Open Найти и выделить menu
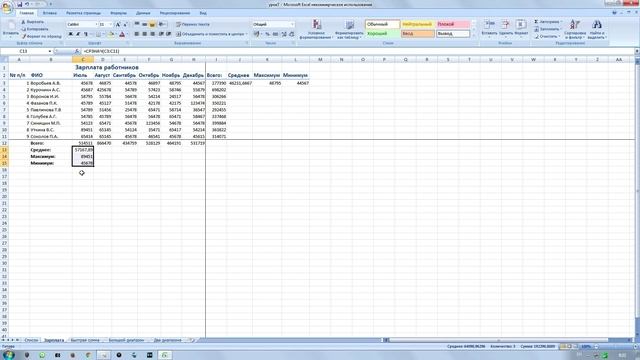This screenshot has height=360, width=640. (597, 29)
